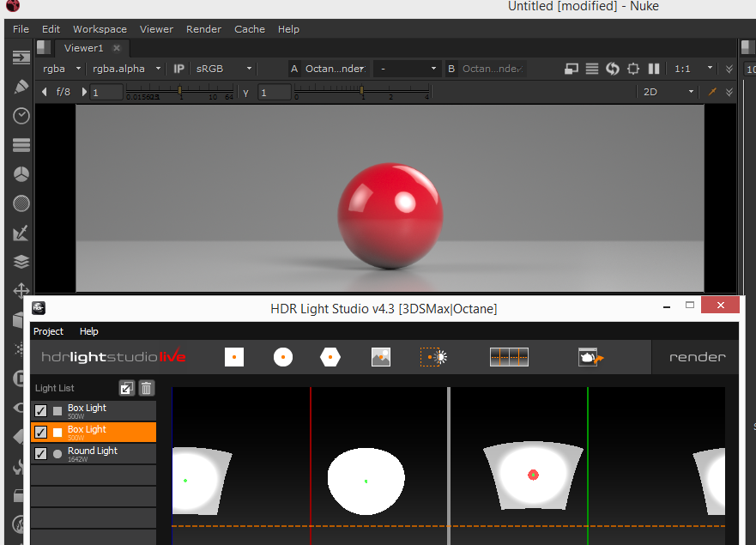Click the gain value input field
Viewport: 756px width, 545px height.
coord(106,92)
